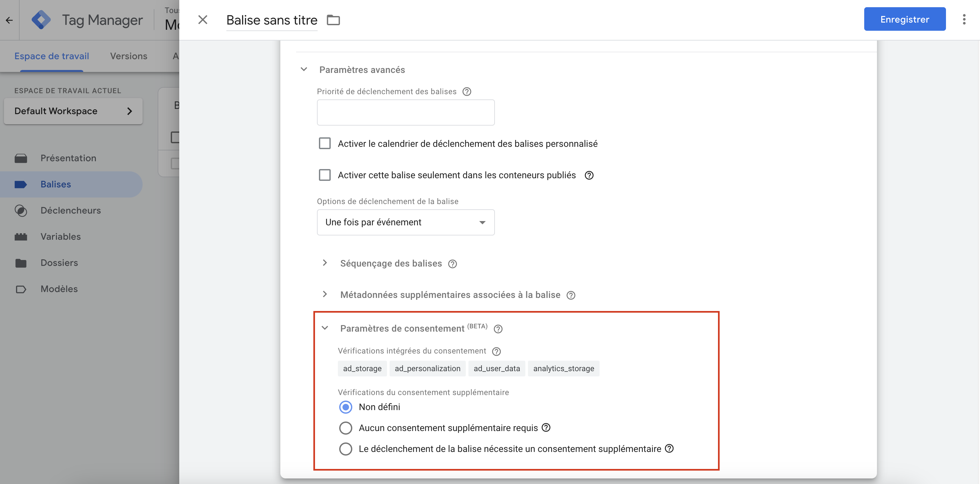Click the folder icon beside tag title

[x=333, y=20]
